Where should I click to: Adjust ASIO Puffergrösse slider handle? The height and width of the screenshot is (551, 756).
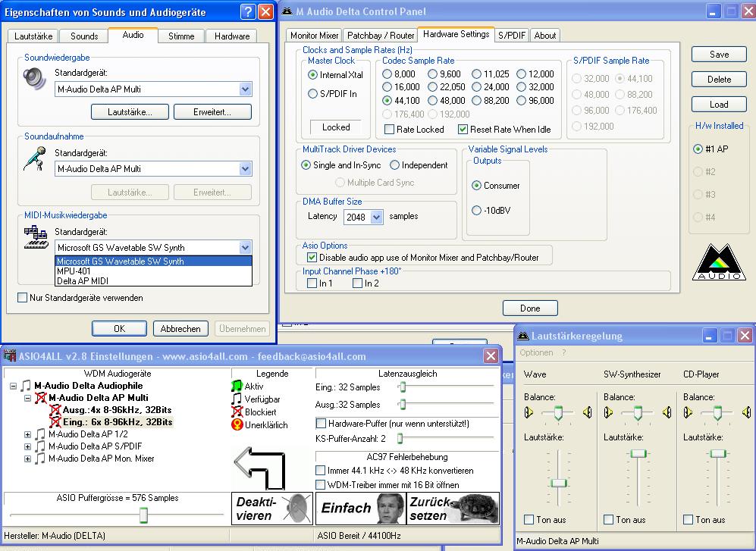pyautogui.click(x=143, y=515)
